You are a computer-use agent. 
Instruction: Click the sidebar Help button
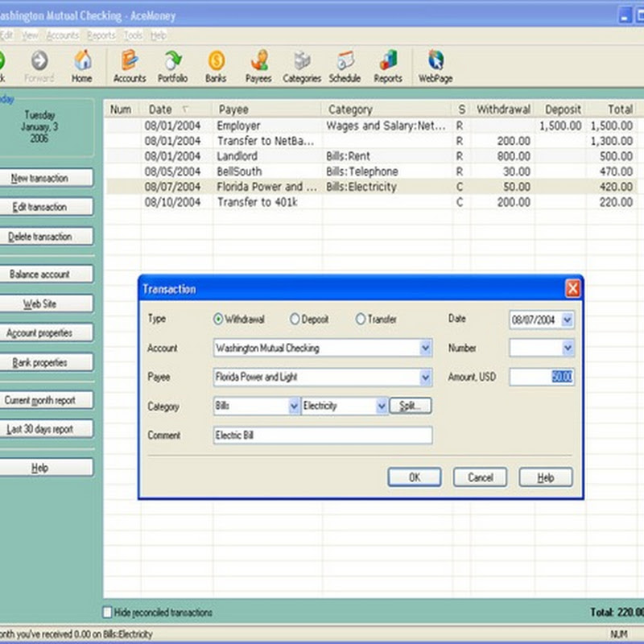(46, 468)
